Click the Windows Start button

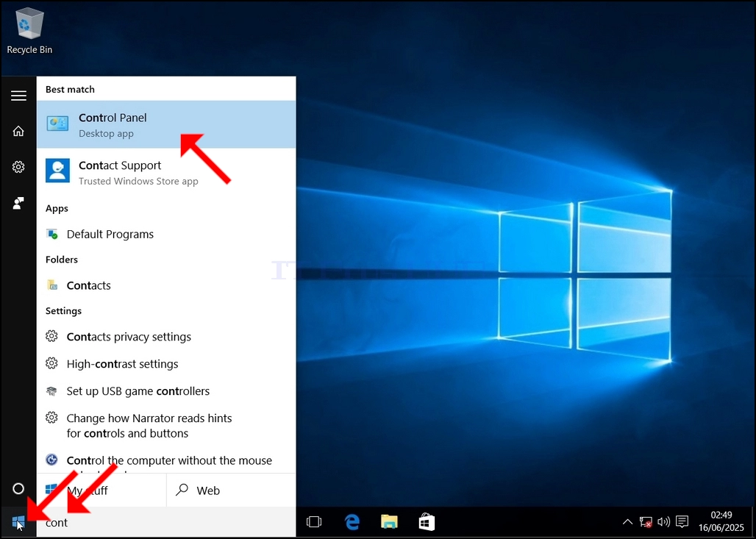tap(18, 521)
